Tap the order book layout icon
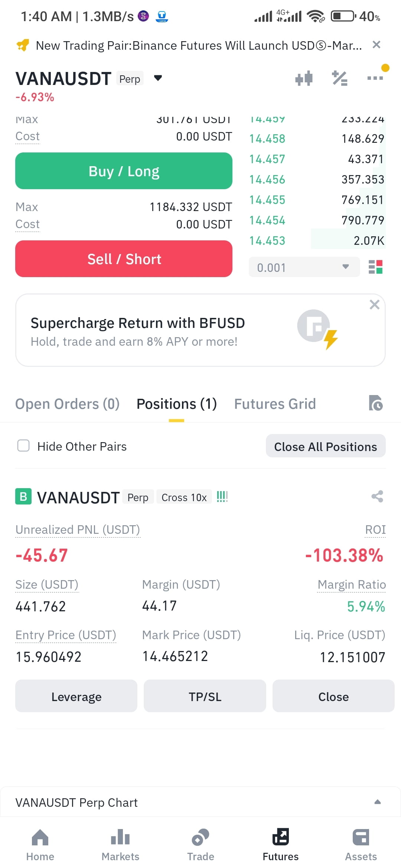Image resolution: width=401 pixels, height=868 pixels. pos(375,267)
